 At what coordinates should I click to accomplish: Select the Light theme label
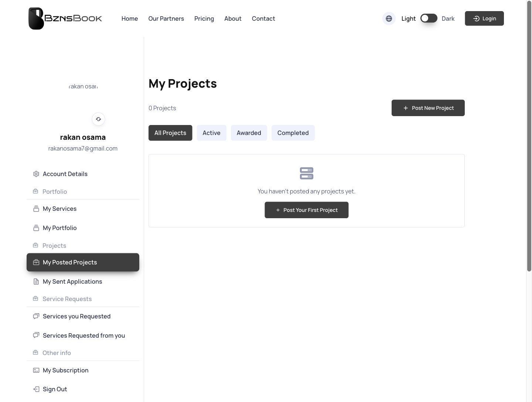pos(409,18)
